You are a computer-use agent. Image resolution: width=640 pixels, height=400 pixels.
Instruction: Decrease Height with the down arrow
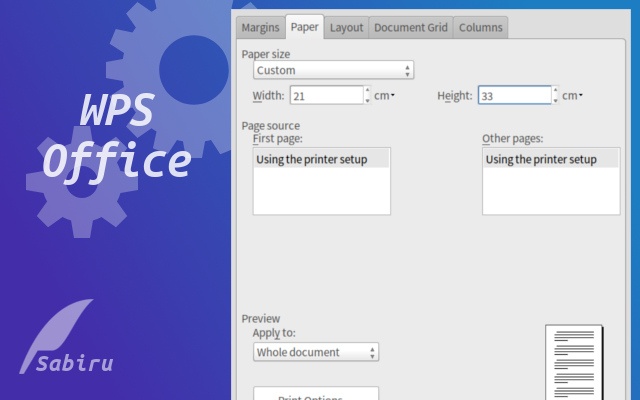click(555, 100)
